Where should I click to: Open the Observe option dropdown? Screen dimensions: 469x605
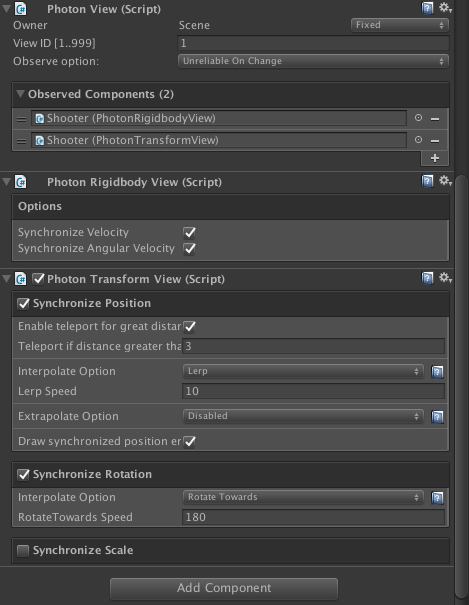click(313, 61)
